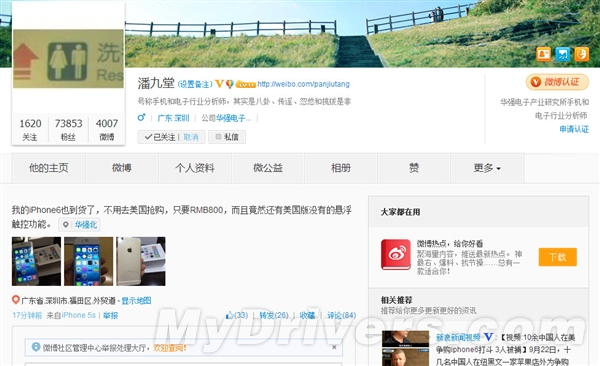Click 设置备注 to set a remark

point(195,84)
